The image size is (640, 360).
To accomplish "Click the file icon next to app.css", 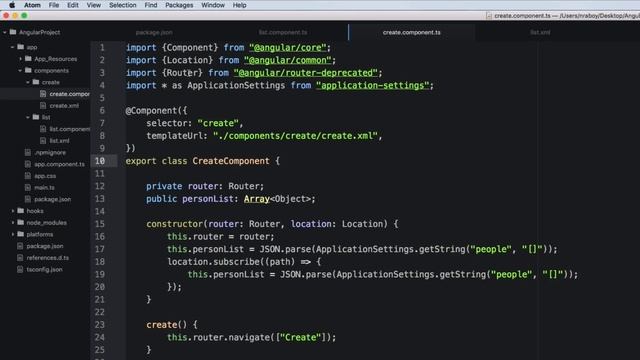I will (x=28, y=176).
